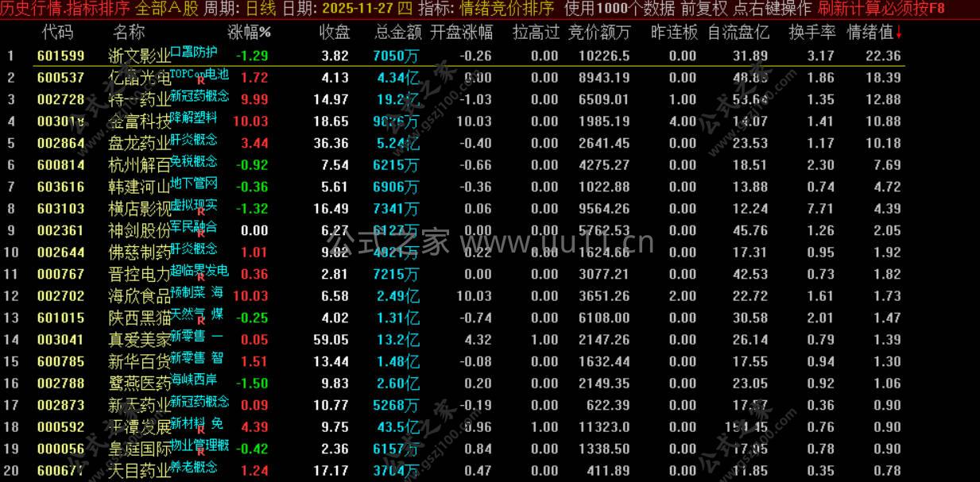
Task: Click the 海峡西岸 concept tag
Action: tap(193, 380)
